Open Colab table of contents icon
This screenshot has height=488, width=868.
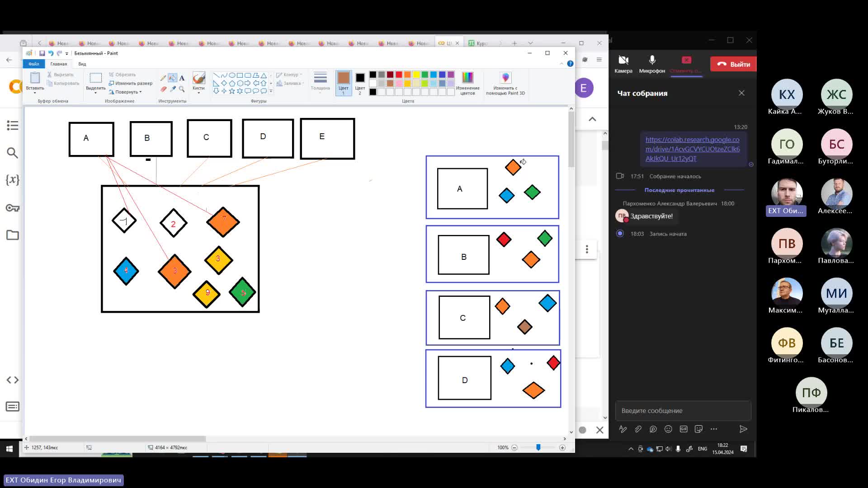point(13,125)
